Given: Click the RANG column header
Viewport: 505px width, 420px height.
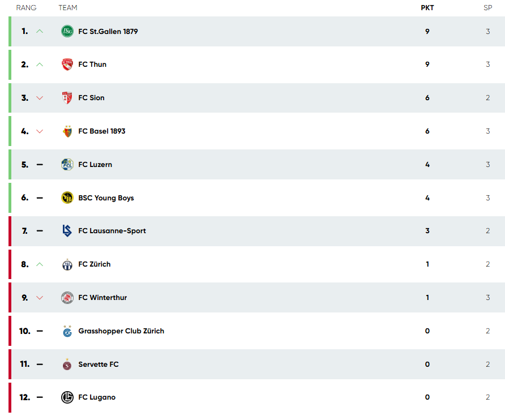Looking at the screenshot, I should coord(27,8).
